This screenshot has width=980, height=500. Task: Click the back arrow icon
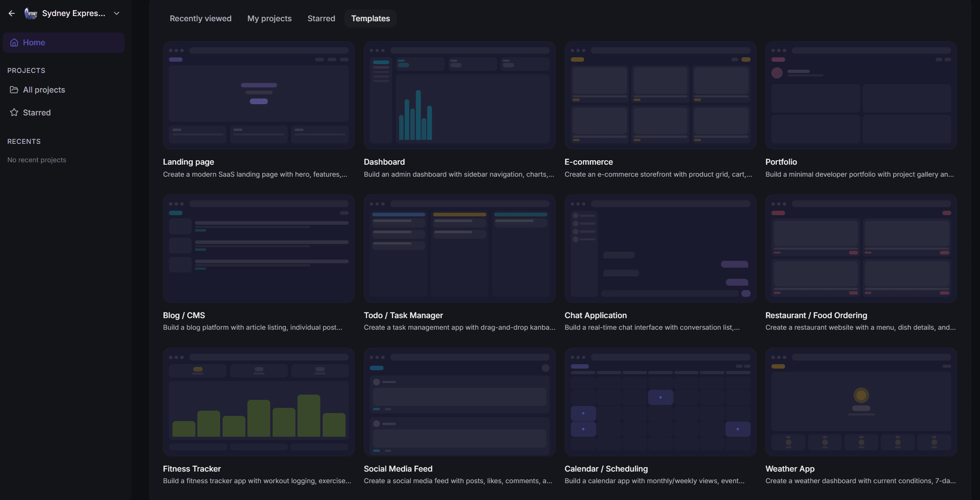coord(12,13)
